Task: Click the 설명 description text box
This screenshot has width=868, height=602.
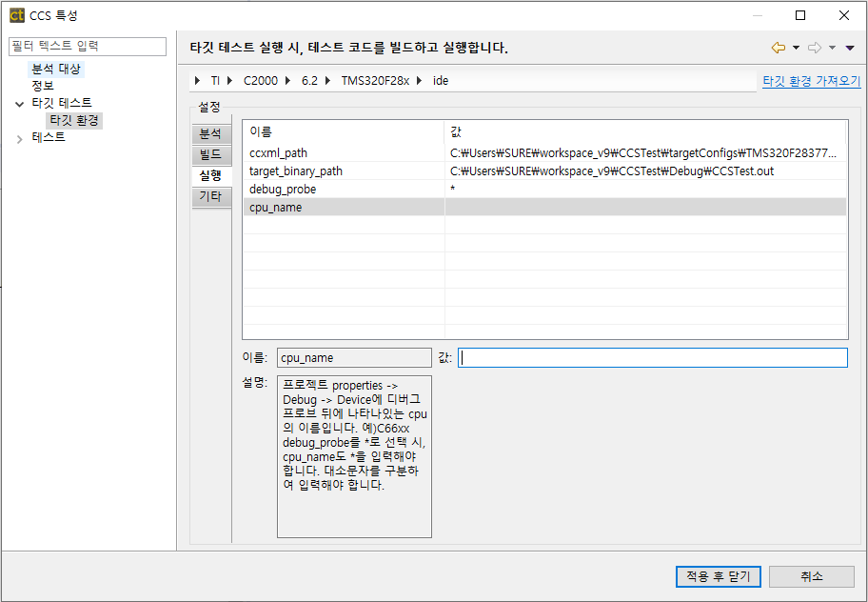Action: [354, 457]
